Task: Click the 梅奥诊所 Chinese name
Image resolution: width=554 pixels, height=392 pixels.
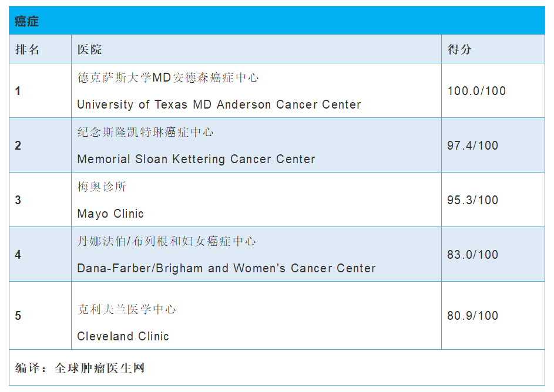Action: coord(102,187)
